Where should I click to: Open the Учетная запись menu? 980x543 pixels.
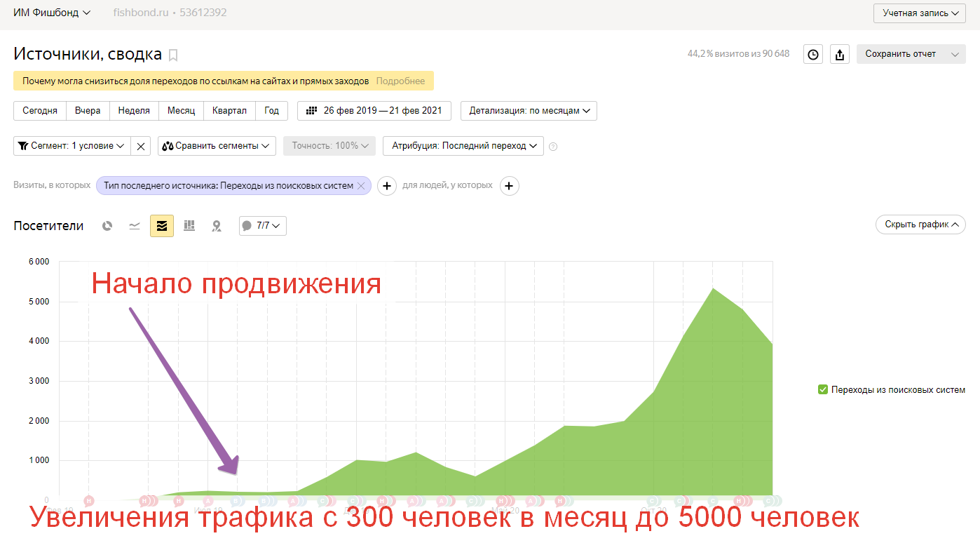pyautogui.click(x=920, y=13)
